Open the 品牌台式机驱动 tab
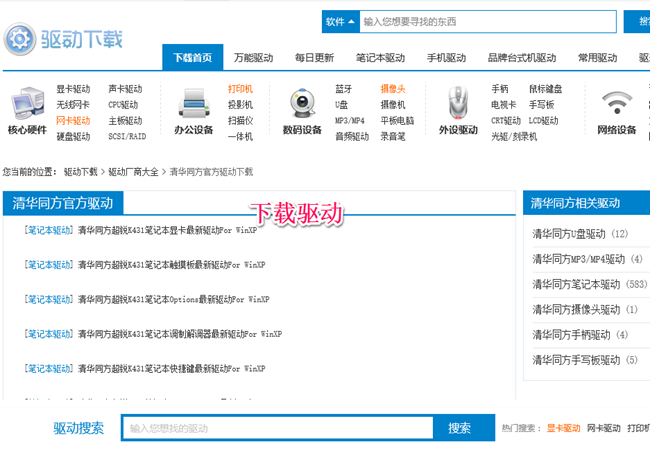The height and width of the screenshot is (450, 650). click(522, 58)
